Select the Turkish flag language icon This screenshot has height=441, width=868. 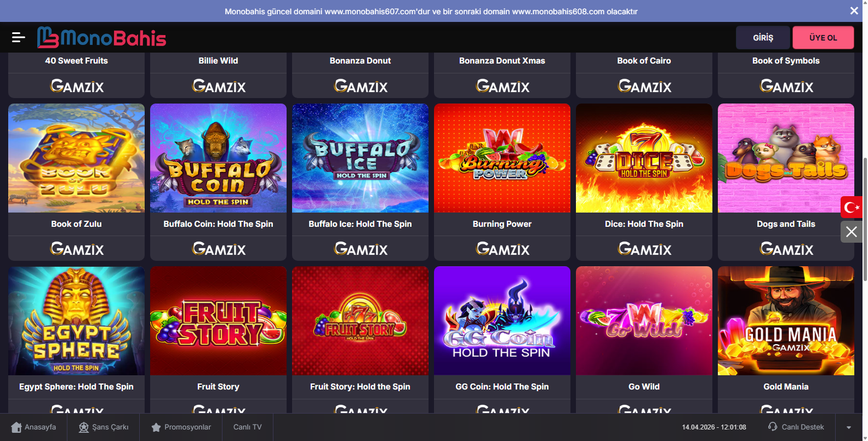[852, 207]
